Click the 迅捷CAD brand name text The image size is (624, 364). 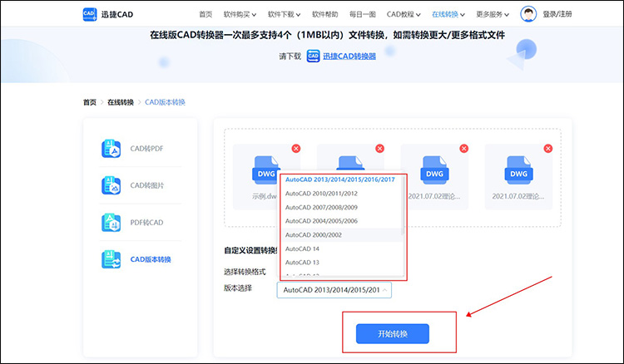[x=117, y=15]
